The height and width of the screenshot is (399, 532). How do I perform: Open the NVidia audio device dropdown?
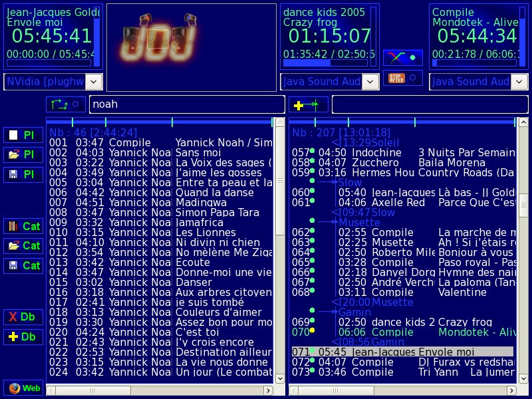94,82
